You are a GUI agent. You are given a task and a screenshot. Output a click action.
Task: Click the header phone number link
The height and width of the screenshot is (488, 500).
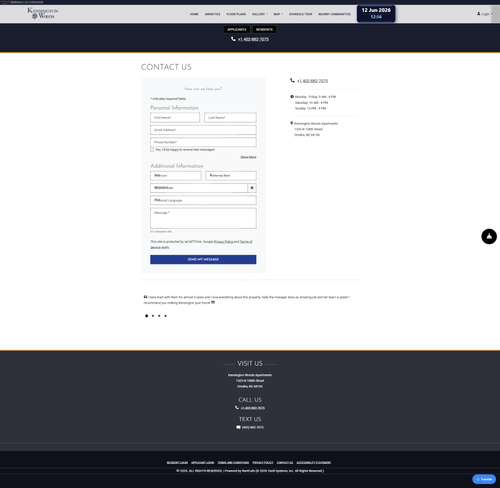(253, 39)
